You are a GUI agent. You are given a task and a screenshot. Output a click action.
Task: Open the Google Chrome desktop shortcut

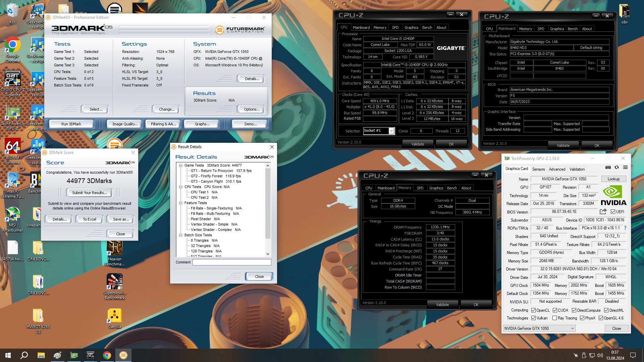click(12, 50)
